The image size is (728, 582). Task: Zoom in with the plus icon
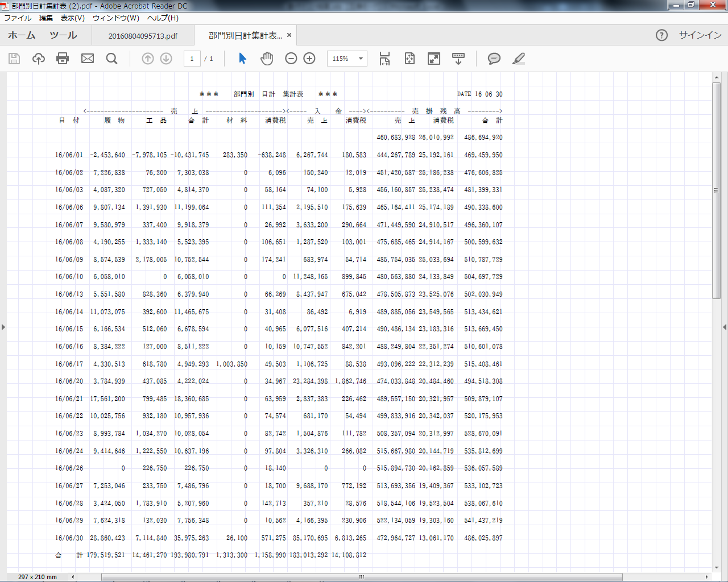coord(309,59)
